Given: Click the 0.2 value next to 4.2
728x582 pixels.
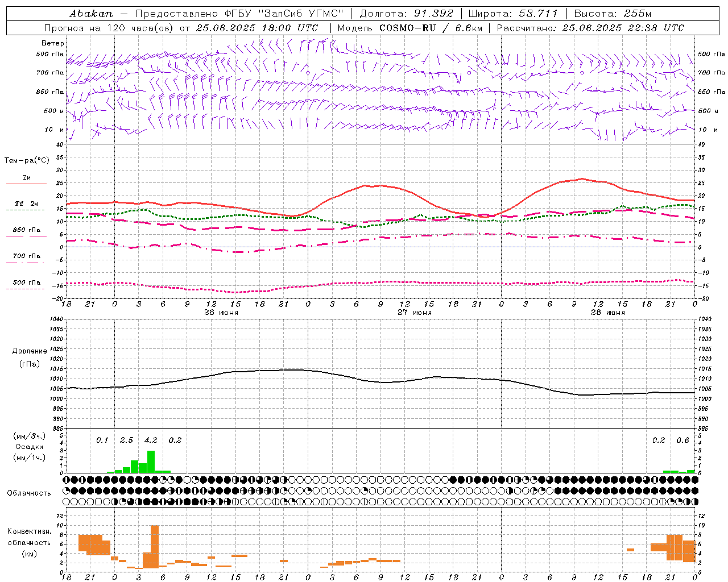Looking at the screenshot, I should (x=175, y=440).
